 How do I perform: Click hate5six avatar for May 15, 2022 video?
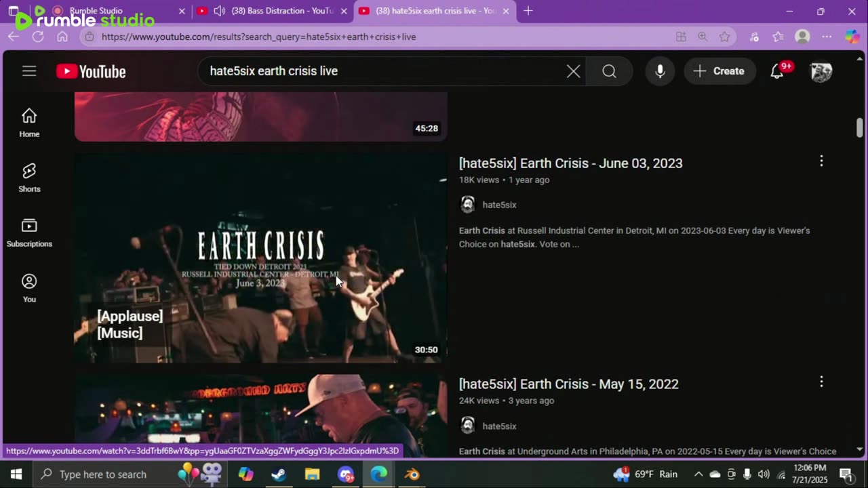467,426
